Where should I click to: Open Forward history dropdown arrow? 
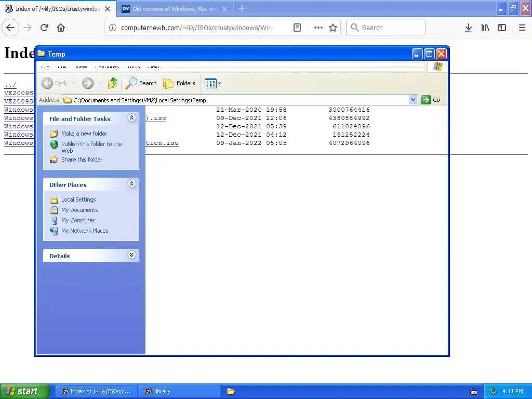tap(100, 83)
